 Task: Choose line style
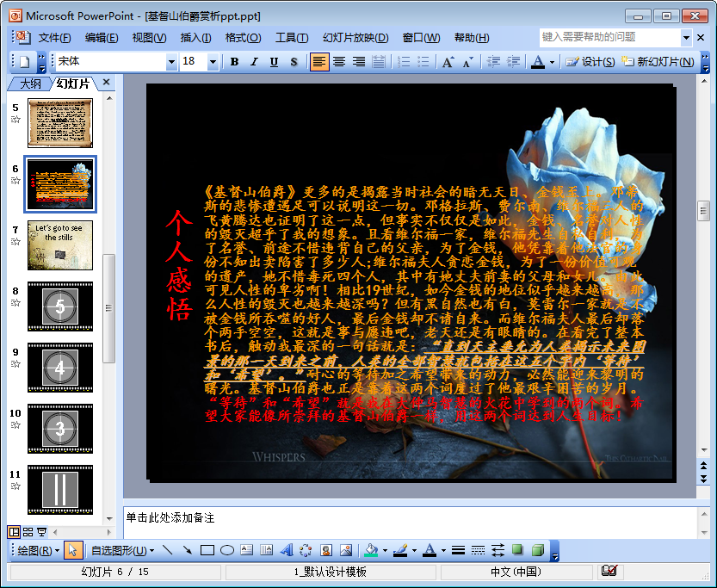click(x=458, y=550)
